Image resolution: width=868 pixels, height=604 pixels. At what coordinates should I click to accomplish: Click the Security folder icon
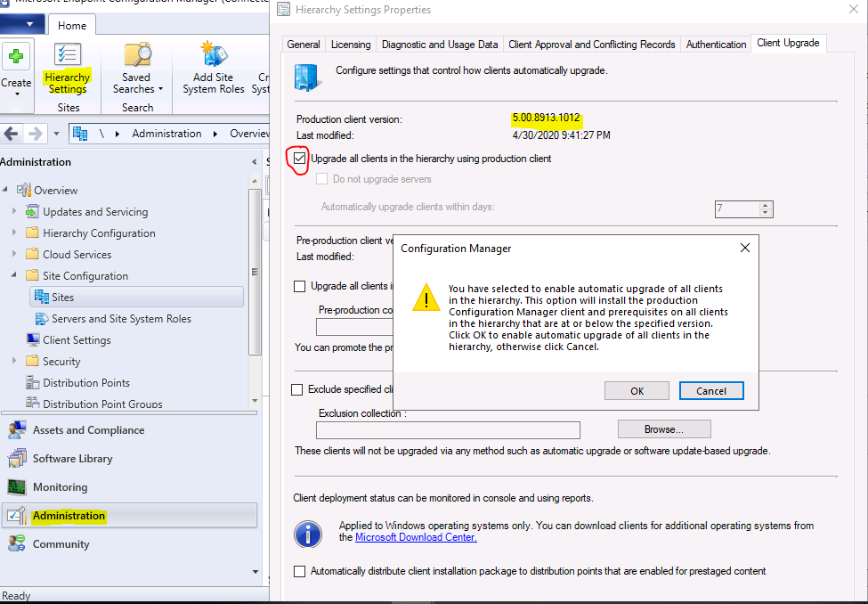click(x=32, y=362)
